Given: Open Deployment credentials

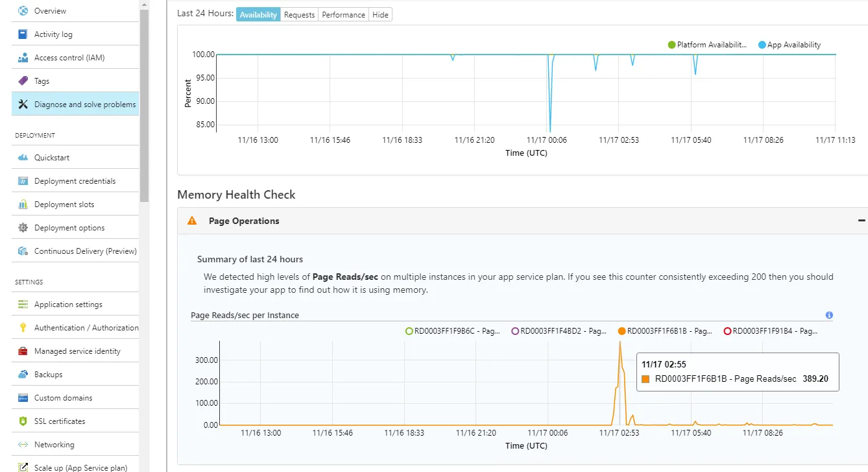Looking at the screenshot, I should [75, 181].
